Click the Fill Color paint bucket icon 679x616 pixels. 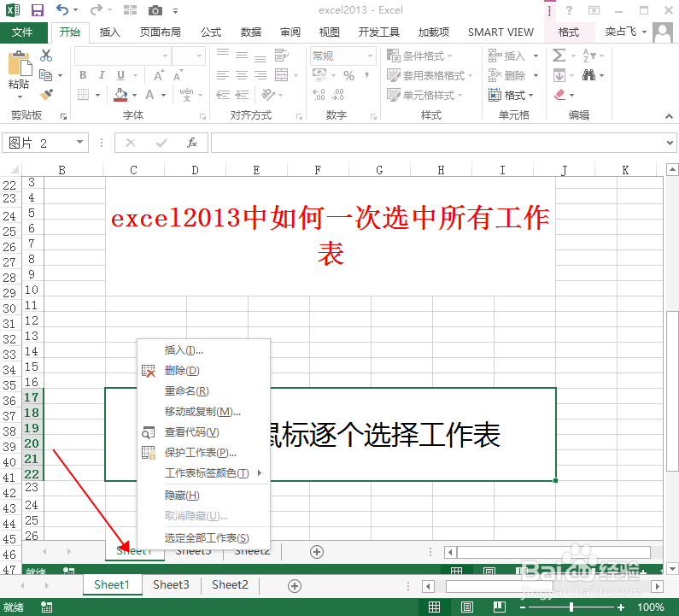[120, 95]
